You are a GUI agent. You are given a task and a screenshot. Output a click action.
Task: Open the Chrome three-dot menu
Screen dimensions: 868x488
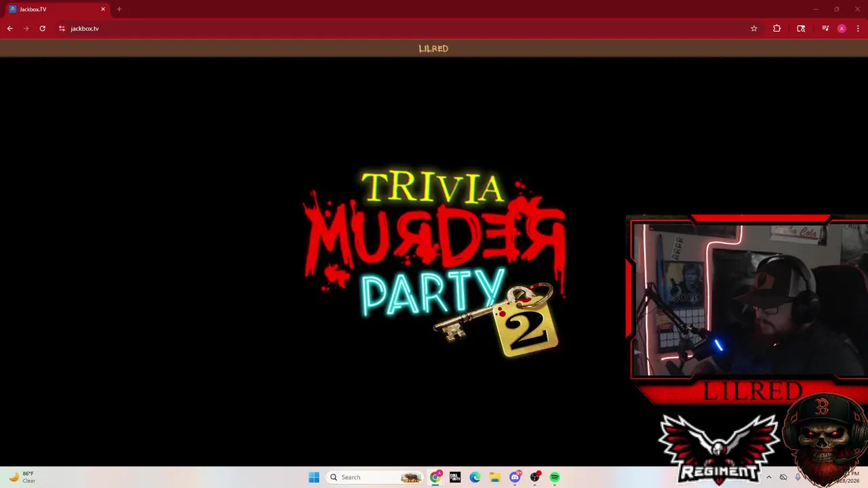pyautogui.click(x=858, y=28)
